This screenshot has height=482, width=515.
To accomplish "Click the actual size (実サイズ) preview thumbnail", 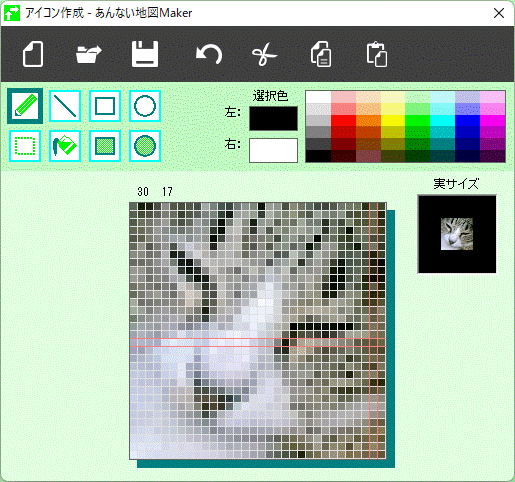I will tap(457, 234).
